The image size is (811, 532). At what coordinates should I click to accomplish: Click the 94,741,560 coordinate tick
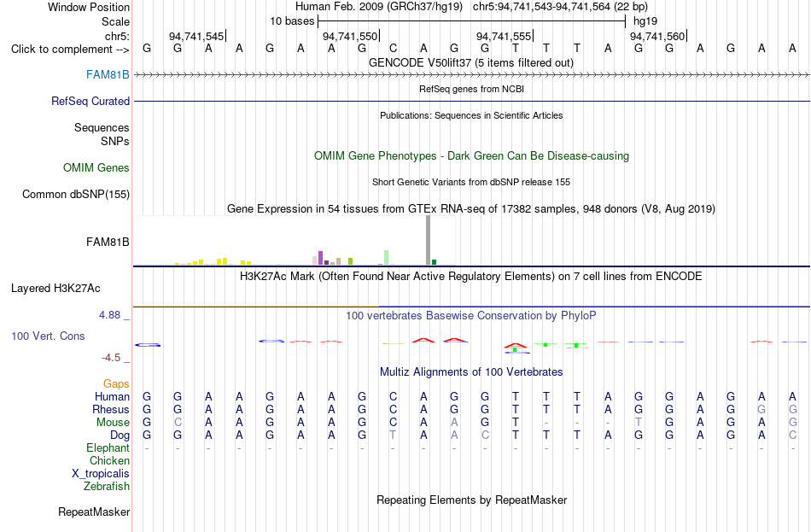click(657, 36)
